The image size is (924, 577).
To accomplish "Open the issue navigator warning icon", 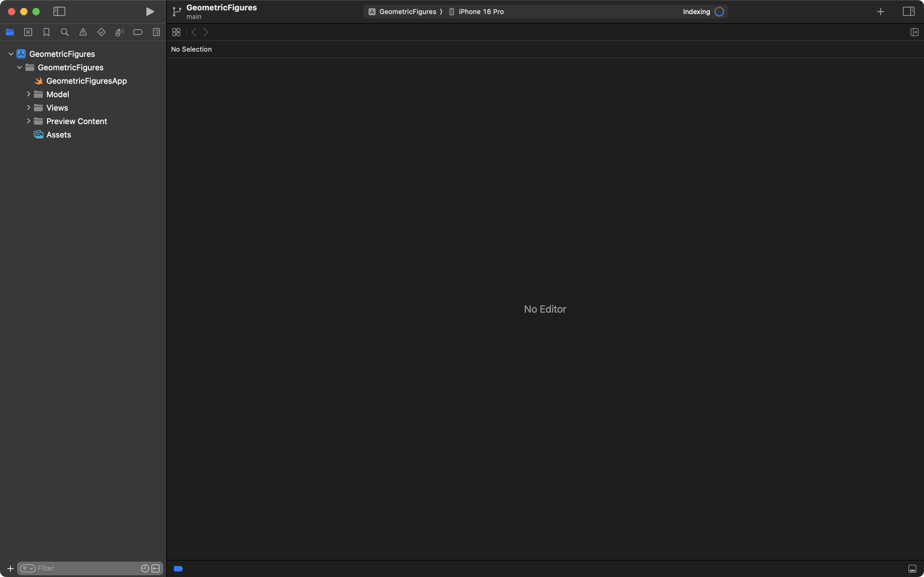I will (x=83, y=32).
